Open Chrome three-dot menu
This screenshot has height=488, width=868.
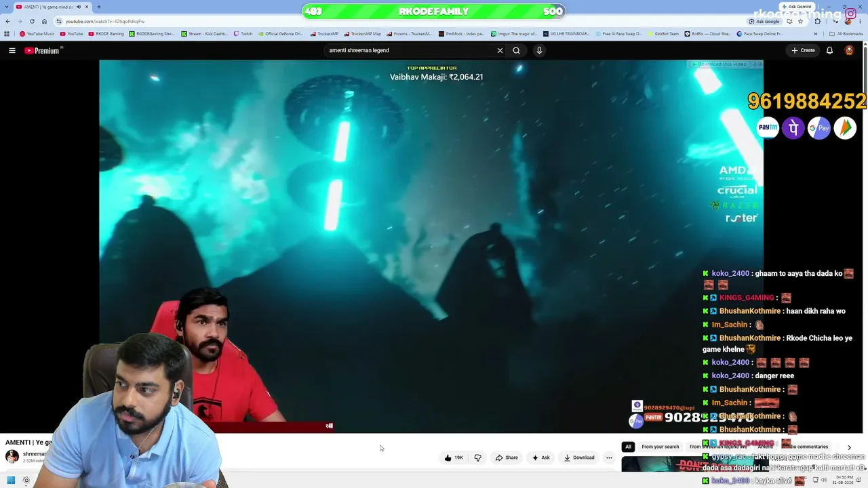click(861, 21)
